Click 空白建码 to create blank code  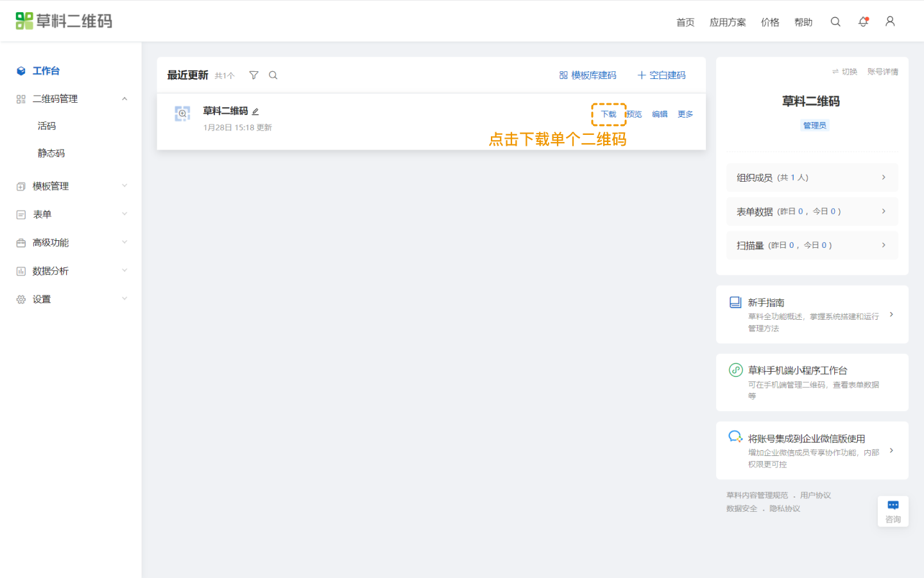click(662, 75)
